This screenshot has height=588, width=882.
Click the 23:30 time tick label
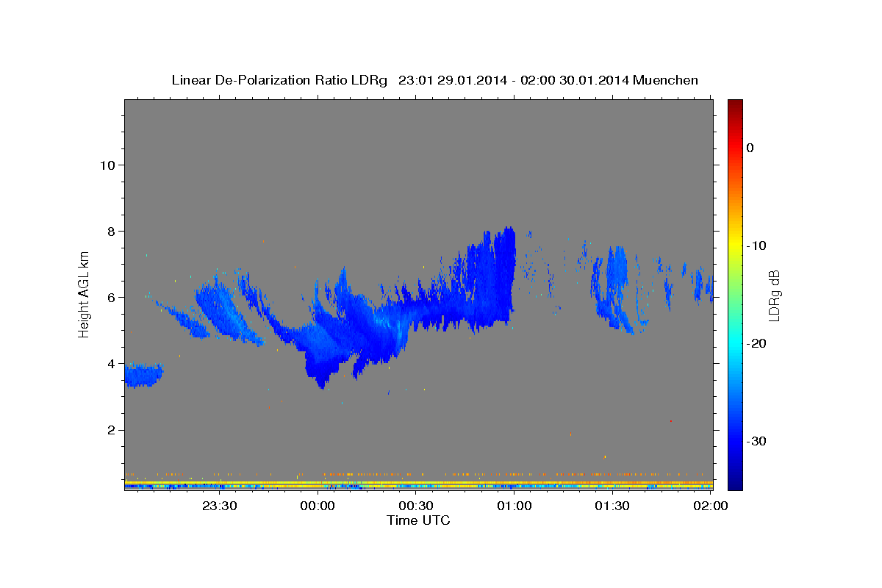pyautogui.click(x=220, y=506)
